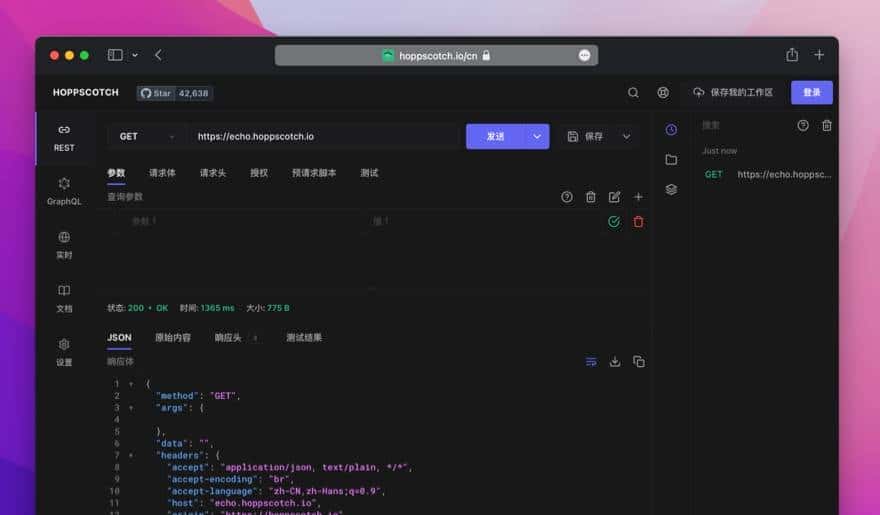
Task: Click the save (保存) request button
Action: [x=585, y=136]
